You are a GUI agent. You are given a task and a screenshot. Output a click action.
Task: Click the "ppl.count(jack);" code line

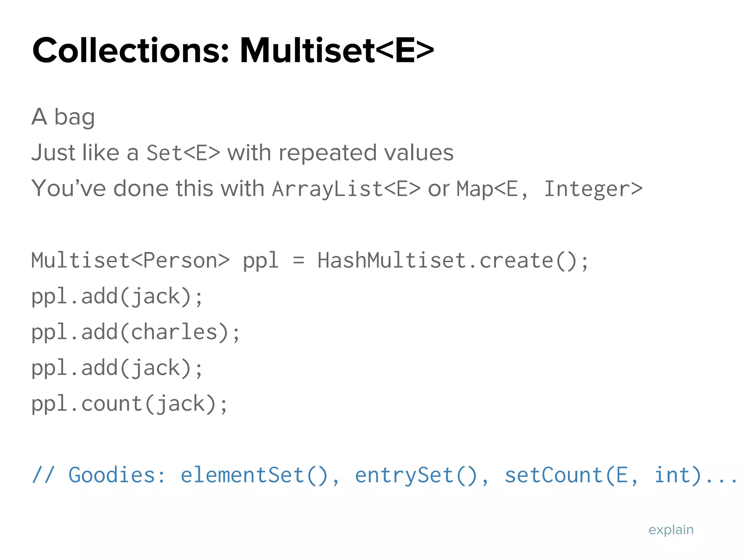129,404
